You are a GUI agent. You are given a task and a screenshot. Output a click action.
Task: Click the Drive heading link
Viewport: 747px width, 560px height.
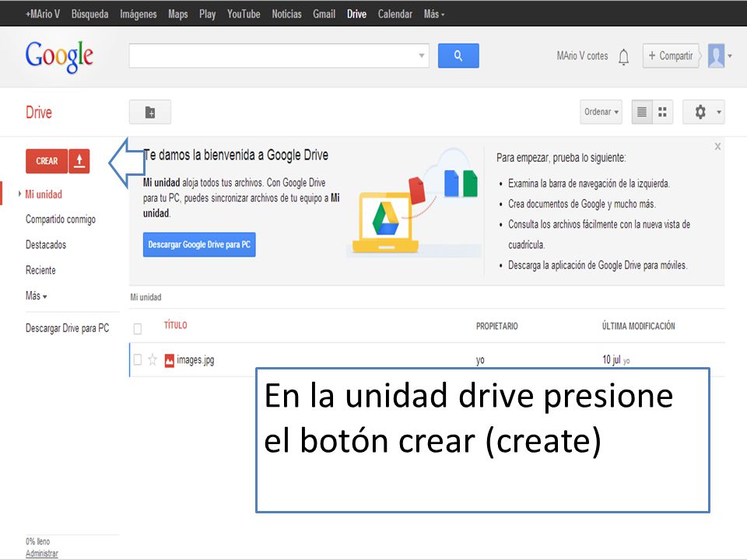[x=39, y=112]
